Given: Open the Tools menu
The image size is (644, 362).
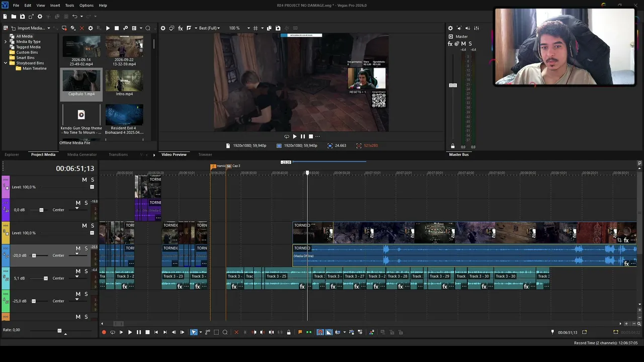Looking at the screenshot, I should (x=69, y=5).
